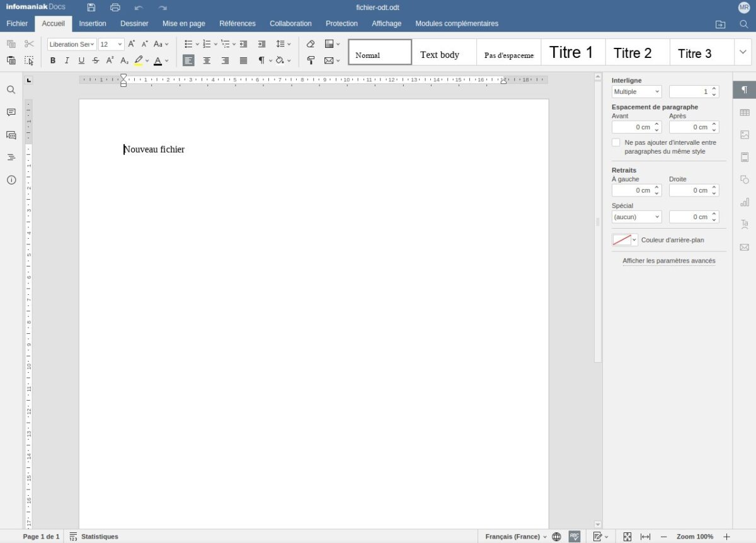The width and height of the screenshot is (756, 543).
Task: Apply subscript formatting
Action: [x=124, y=60]
